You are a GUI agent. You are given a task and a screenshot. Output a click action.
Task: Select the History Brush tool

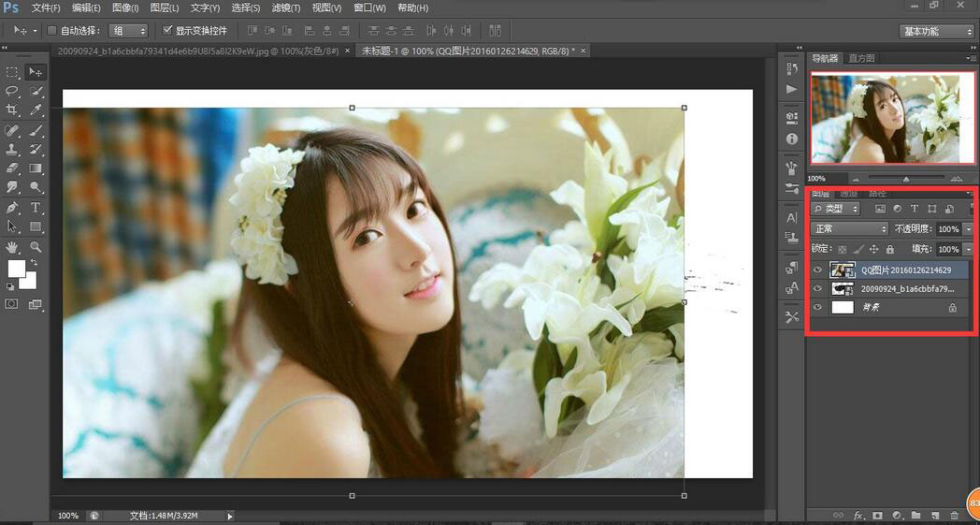click(36, 149)
